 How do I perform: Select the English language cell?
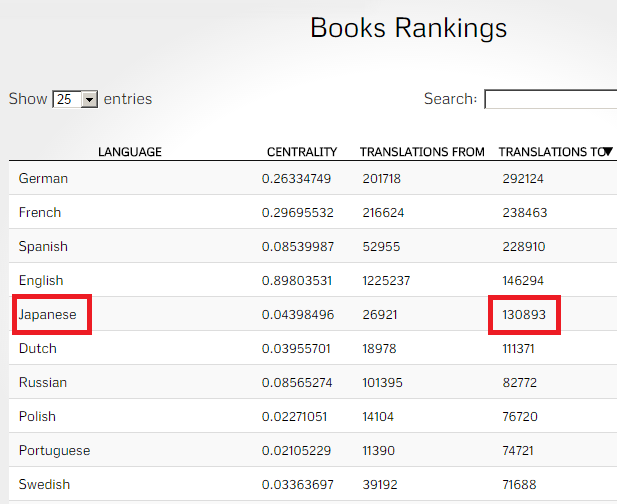pos(41,281)
